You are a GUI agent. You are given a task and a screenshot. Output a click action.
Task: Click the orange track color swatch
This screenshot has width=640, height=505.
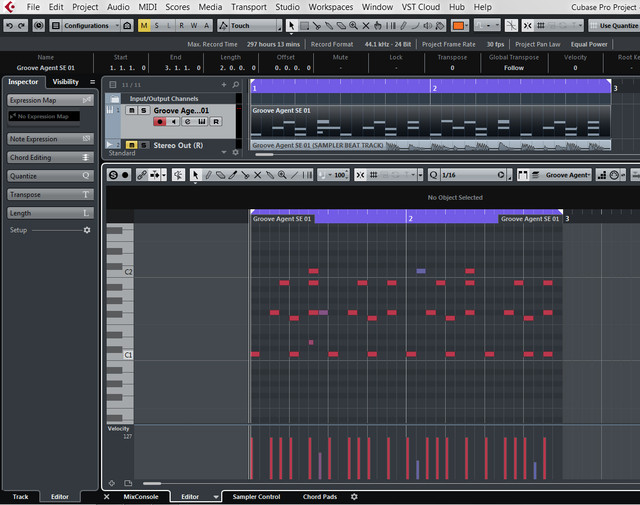pos(458,26)
